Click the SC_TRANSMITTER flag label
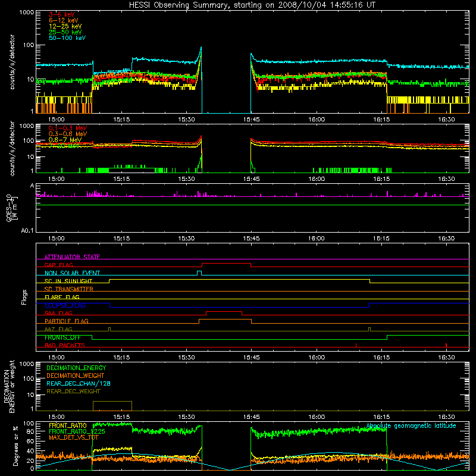 coord(69,289)
